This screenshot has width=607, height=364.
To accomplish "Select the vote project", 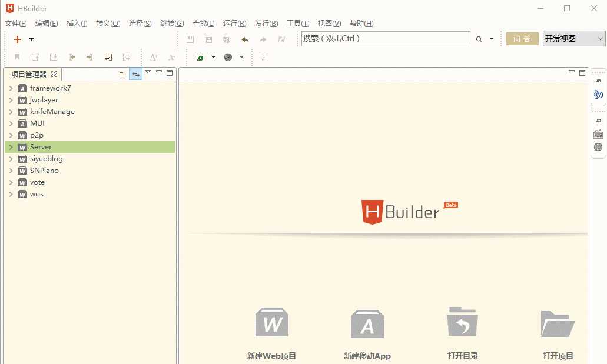I will click(x=37, y=182).
